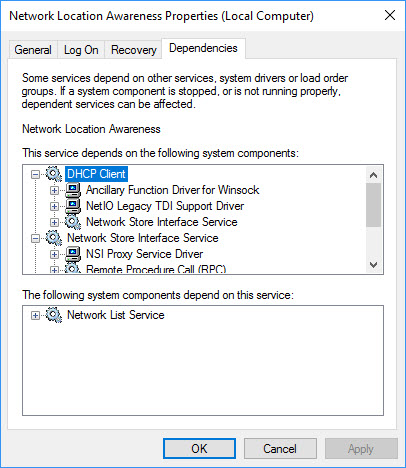The image size is (406, 468).
Task: Confirm with the OK button
Action: pos(199,449)
